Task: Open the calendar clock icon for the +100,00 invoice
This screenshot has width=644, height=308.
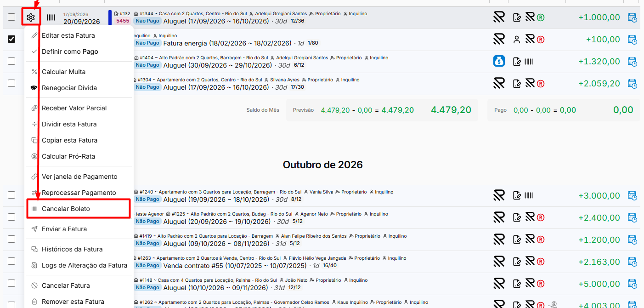Action: tap(632, 40)
